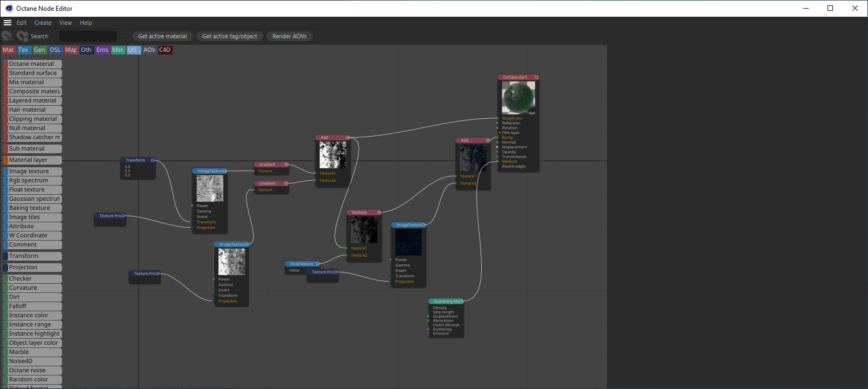This screenshot has width=868, height=389.
Task: Choose Dirt from node list
Action: (x=32, y=297)
